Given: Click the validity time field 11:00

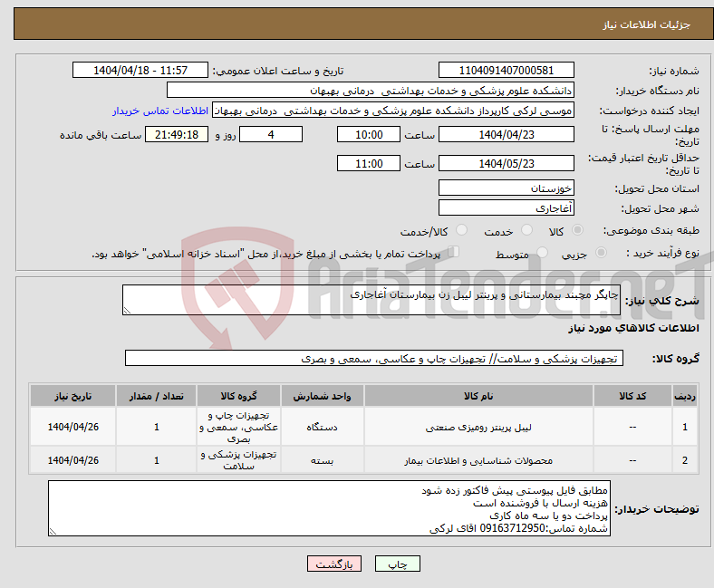Looking at the screenshot, I should pyautogui.click(x=369, y=163).
